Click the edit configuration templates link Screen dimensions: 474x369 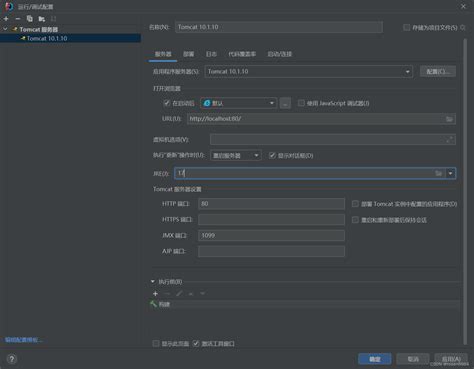pos(23,340)
